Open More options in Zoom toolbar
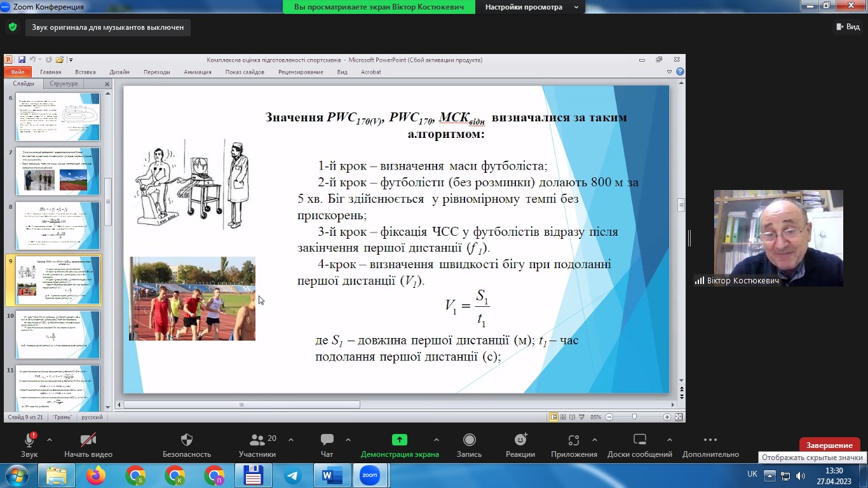 point(710,440)
